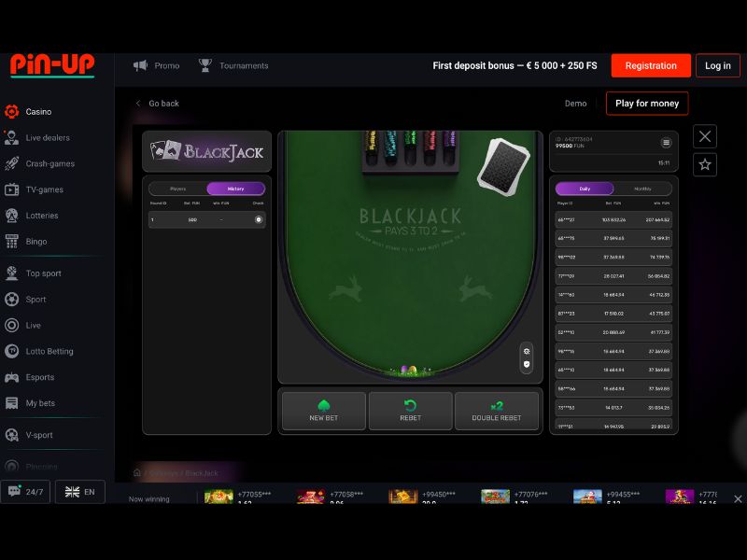The height and width of the screenshot is (560, 747).
Task: Open Live dealers in the sidebar
Action: (x=48, y=137)
